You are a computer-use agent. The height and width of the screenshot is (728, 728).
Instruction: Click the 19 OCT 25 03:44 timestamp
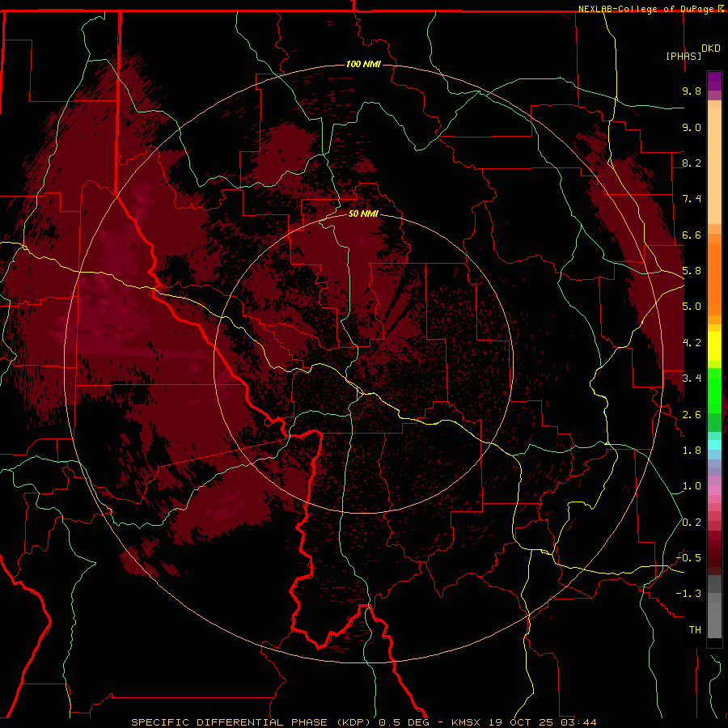pos(542,722)
